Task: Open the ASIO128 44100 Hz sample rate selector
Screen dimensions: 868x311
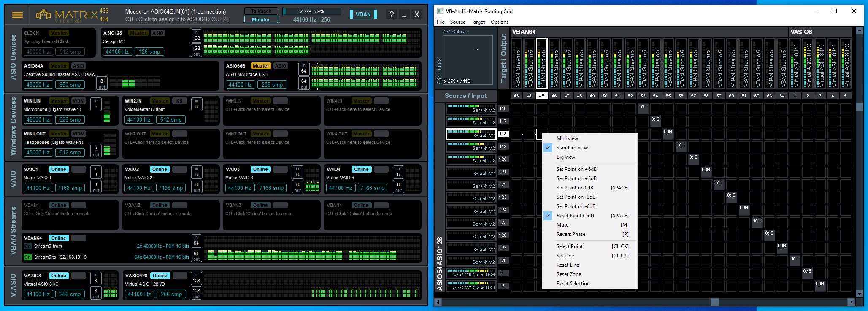Action: pyautogui.click(x=117, y=51)
